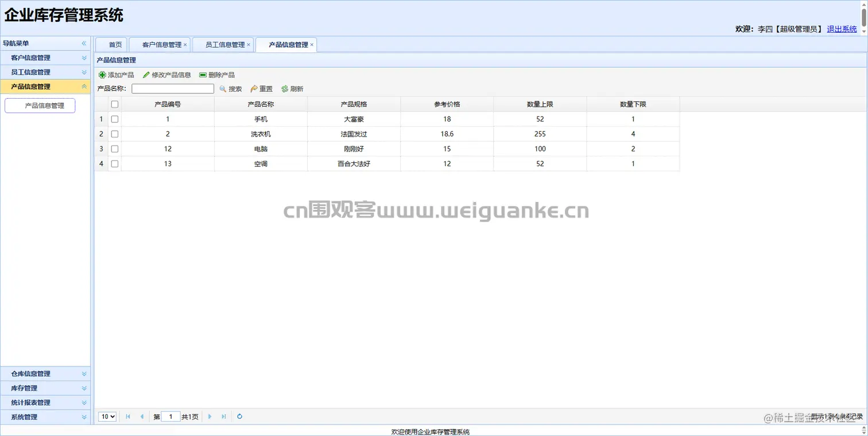Go to first page in pager
Viewport: 868px width, 436px height.
[128, 416]
